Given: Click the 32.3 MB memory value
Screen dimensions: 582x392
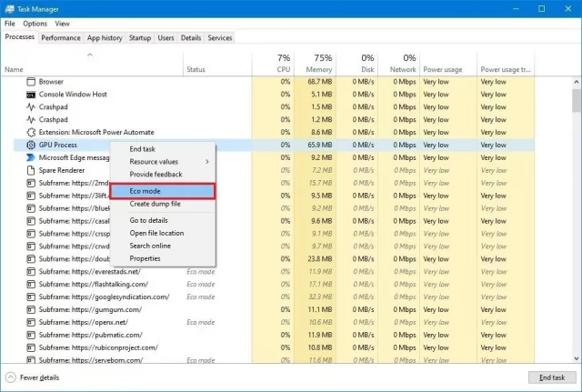Looking at the screenshot, I should click(320, 297).
